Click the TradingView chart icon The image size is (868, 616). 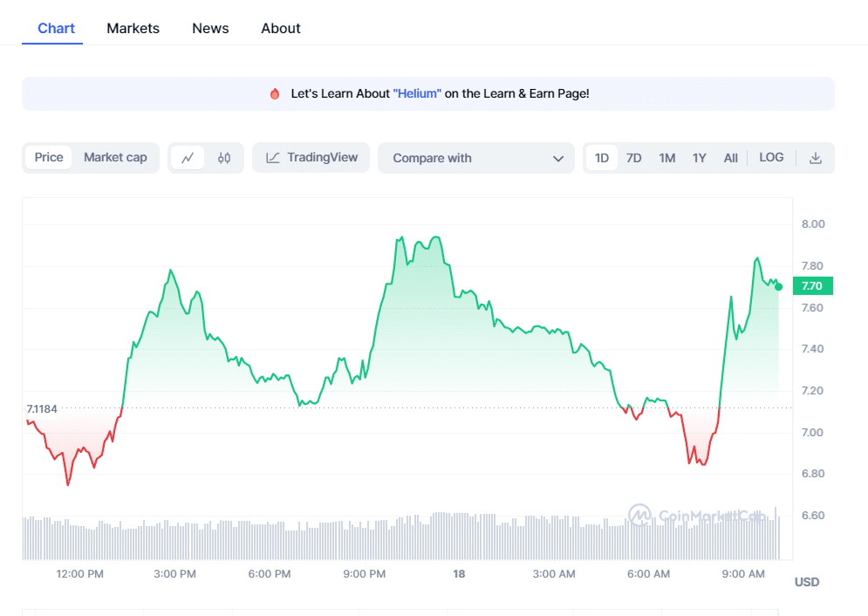point(273,158)
